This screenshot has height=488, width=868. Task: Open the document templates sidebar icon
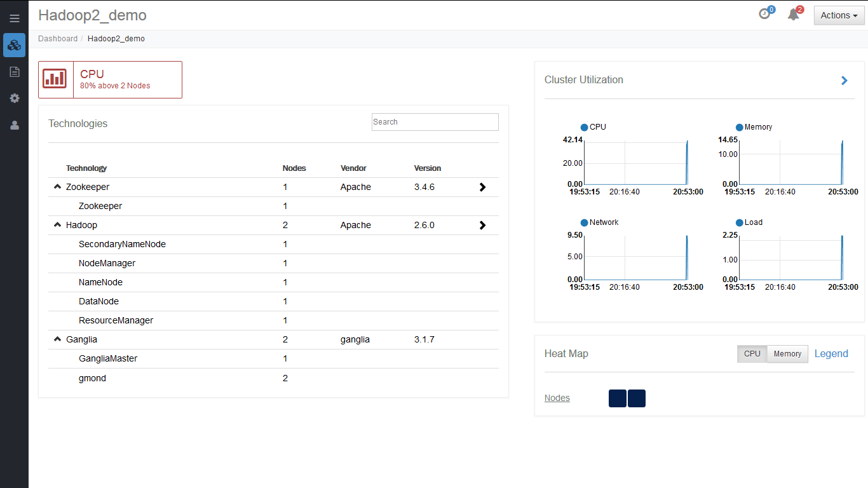pyautogui.click(x=14, y=72)
